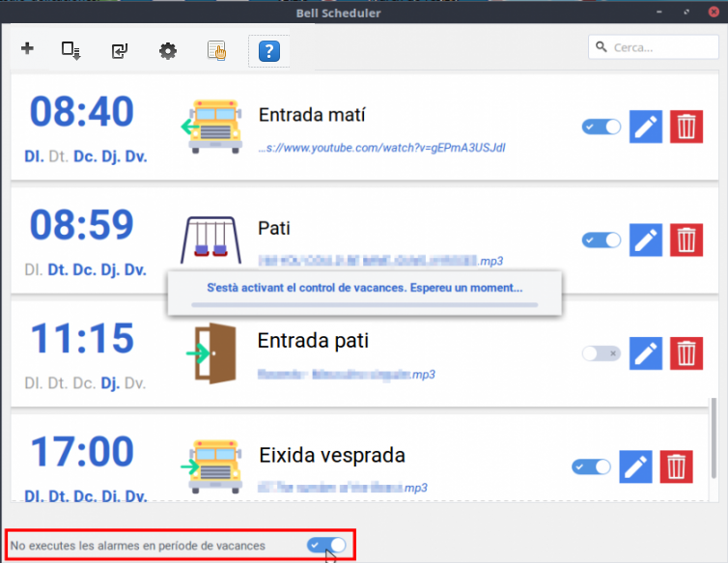Turn off the Eixida vesprada bell toggle
The width and height of the screenshot is (728, 563).
pyautogui.click(x=591, y=466)
